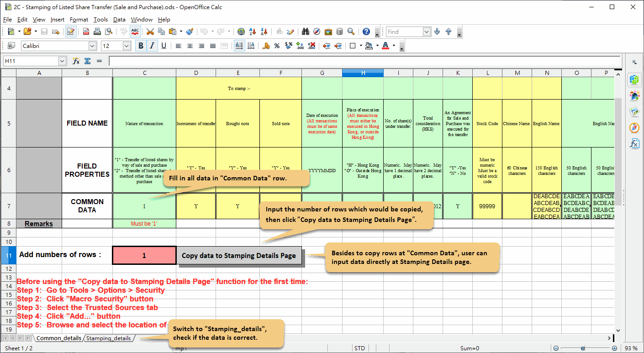Click the Show Draw Functions icon
This screenshot has width=644, height=353.
290,32
